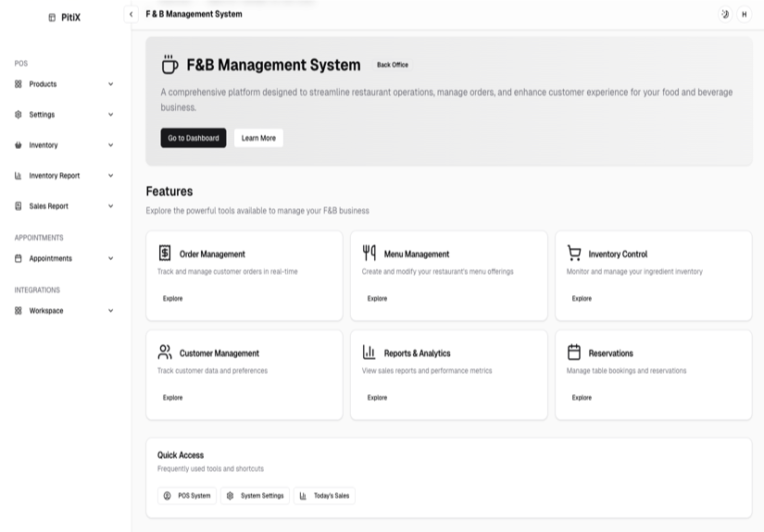The width and height of the screenshot is (764, 532).
Task: Click the Reports & Analytics bar chart icon
Action: tap(369, 352)
